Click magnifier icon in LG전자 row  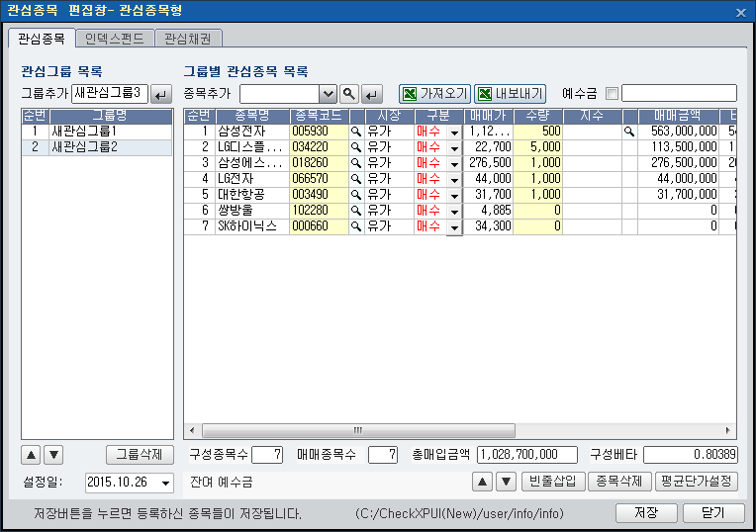point(356,179)
